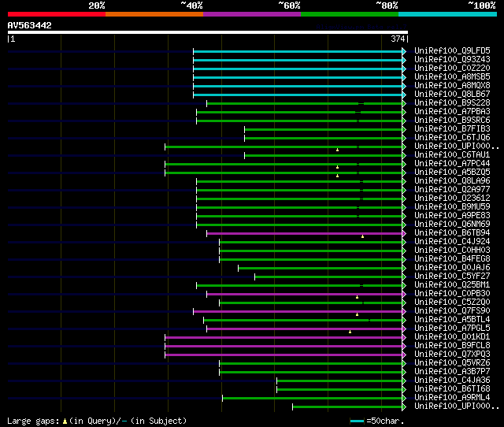Viewport: 504px width, 427px height.
Task: Click the green alignment bar for B6TI68
Action: [x=339, y=390]
